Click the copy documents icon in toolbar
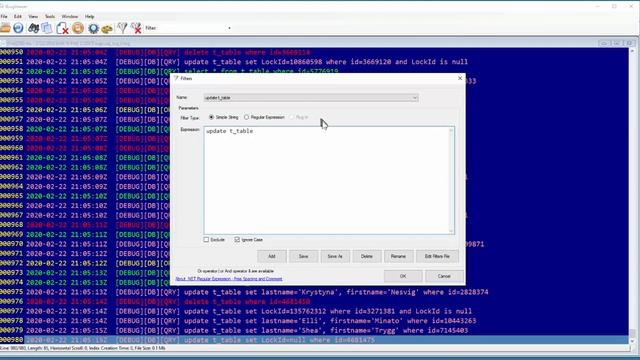 [x=47, y=28]
